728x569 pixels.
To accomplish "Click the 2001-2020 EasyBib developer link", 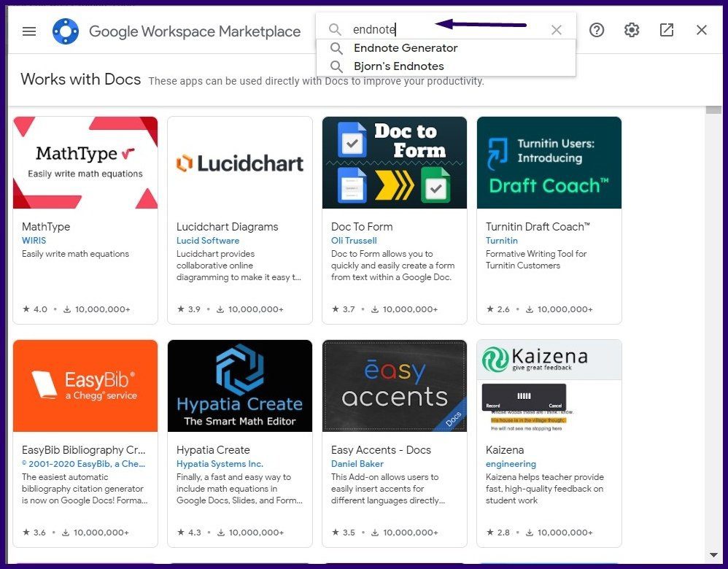I will tap(84, 464).
